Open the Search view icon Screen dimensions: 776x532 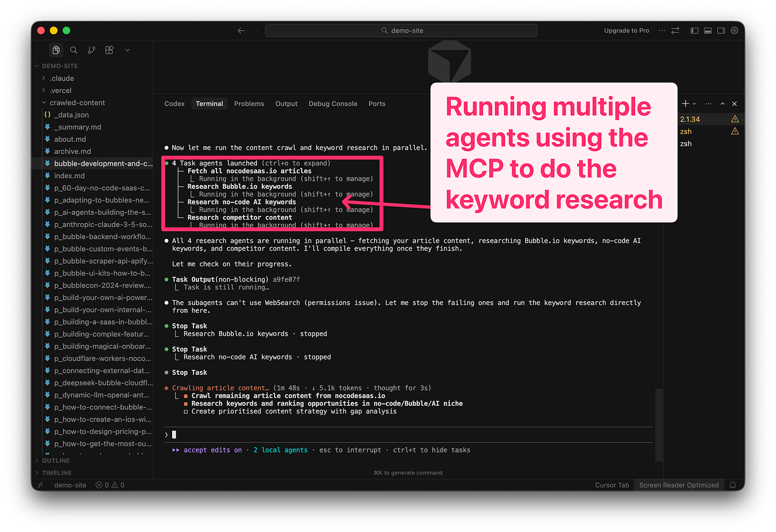coord(74,50)
